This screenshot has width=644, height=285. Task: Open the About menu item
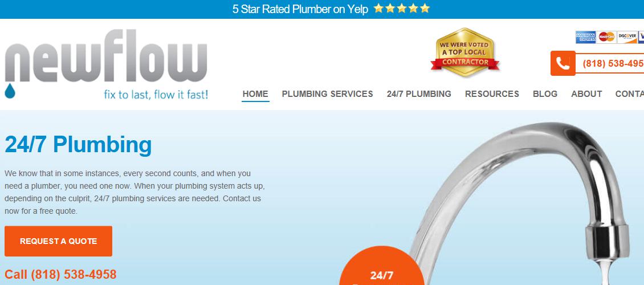pos(586,94)
